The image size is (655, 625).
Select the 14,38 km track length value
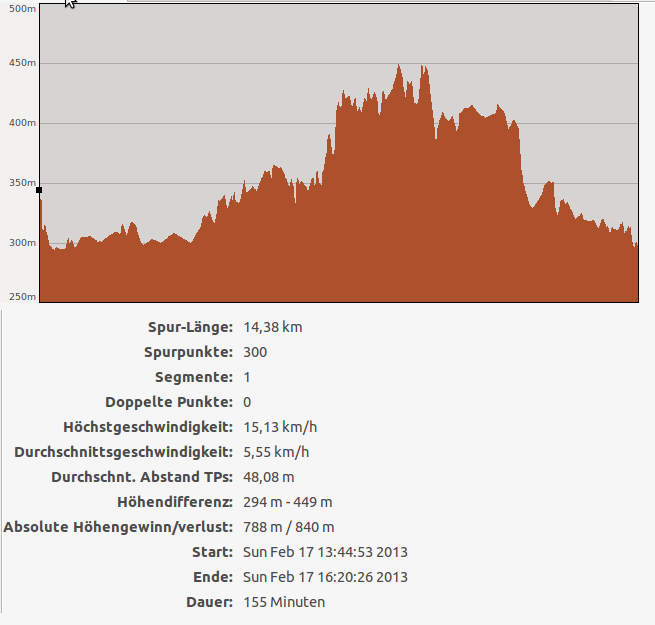272,327
